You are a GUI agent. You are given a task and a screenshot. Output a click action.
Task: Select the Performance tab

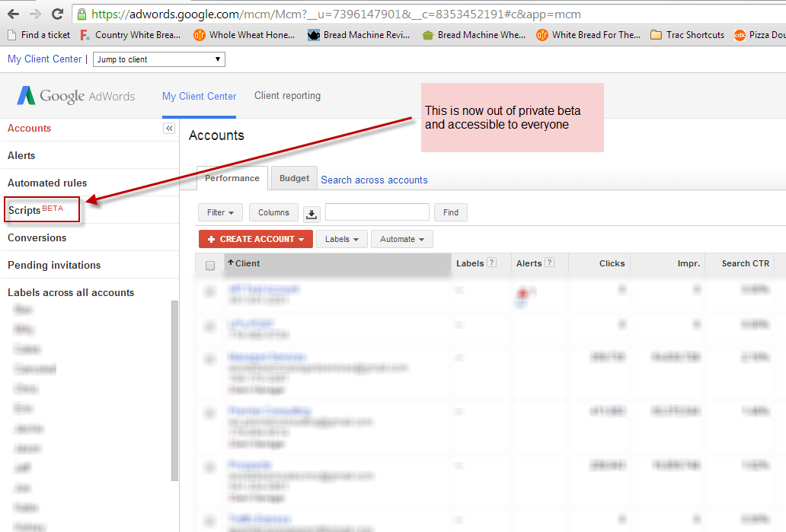[x=232, y=178]
